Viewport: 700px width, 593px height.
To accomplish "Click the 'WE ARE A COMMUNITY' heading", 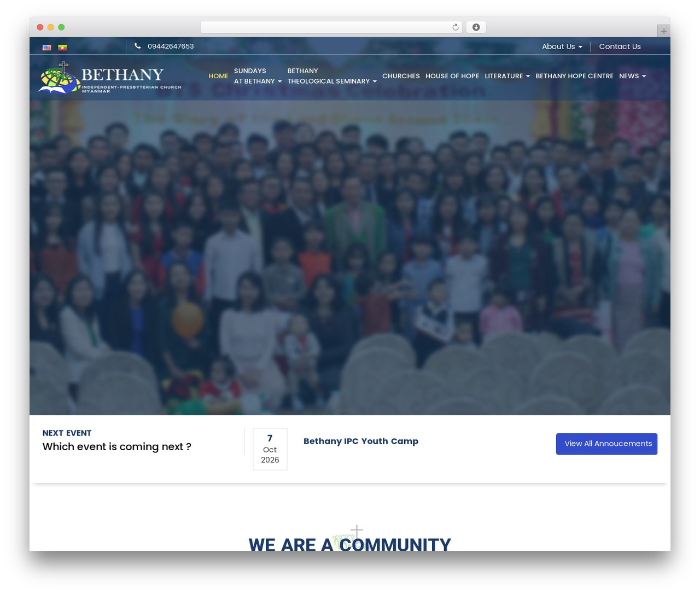I will click(x=350, y=544).
